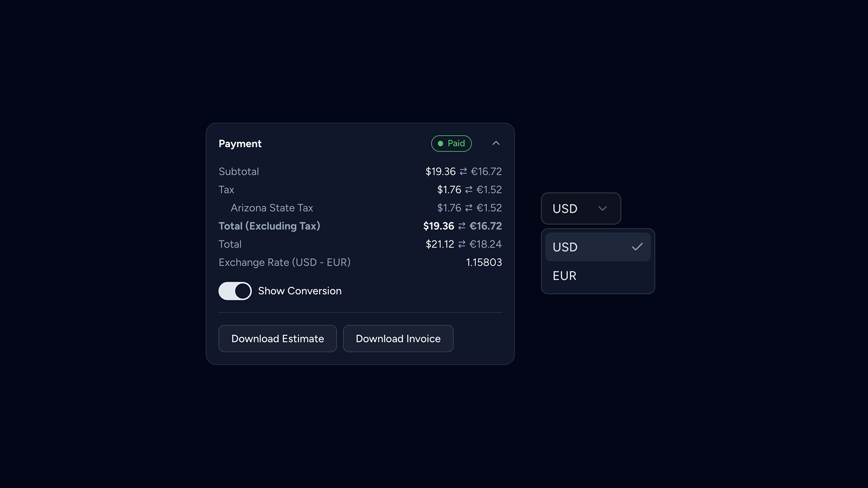Disable the Show Conversion toggle

[235, 291]
